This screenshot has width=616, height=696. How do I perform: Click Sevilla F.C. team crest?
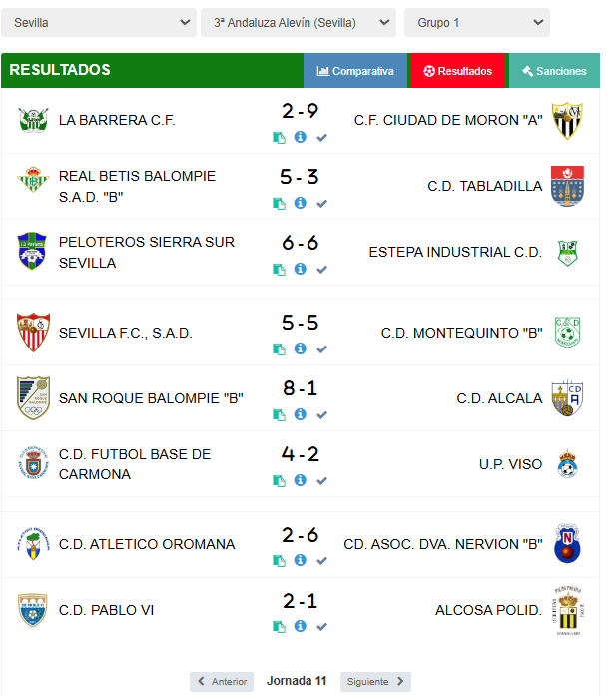pos(33,333)
